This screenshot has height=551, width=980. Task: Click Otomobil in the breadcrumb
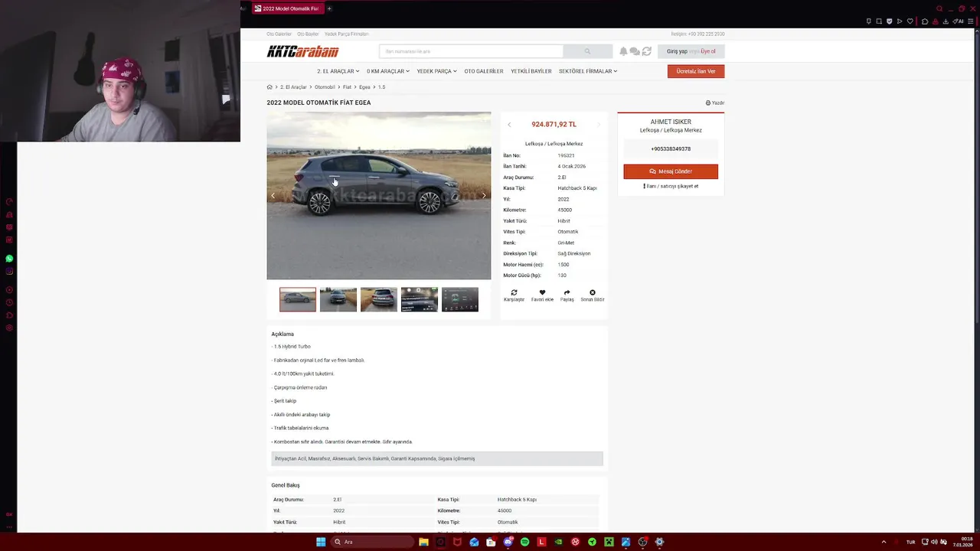pyautogui.click(x=325, y=87)
